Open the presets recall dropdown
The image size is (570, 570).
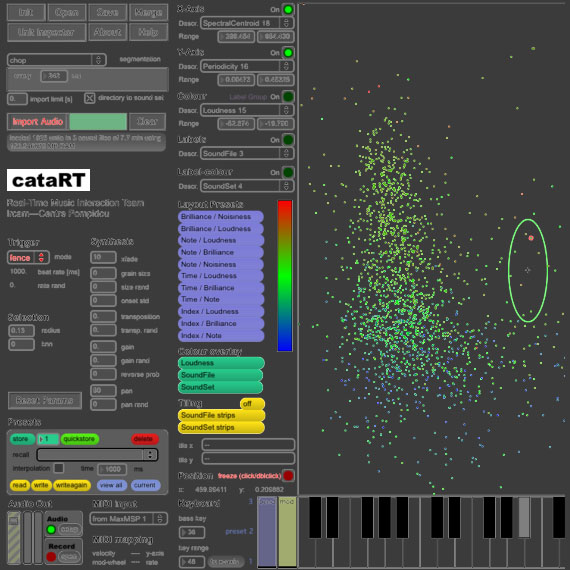pos(97,454)
